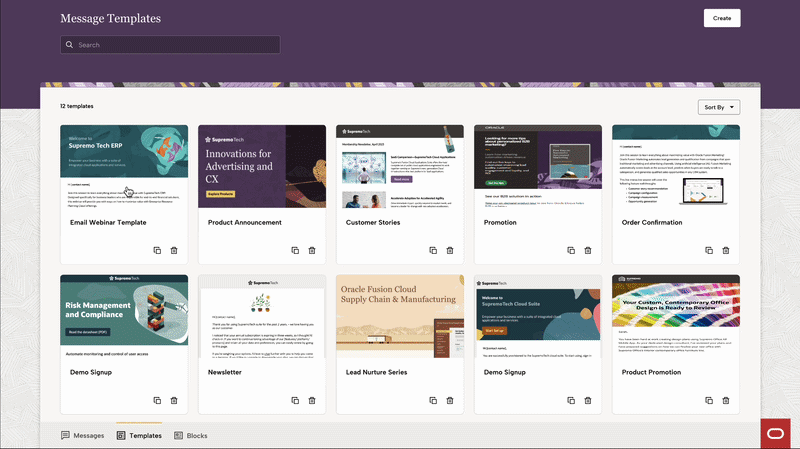Open Risk Management and Compliance thumbnail

pyautogui.click(x=124, y=316)
